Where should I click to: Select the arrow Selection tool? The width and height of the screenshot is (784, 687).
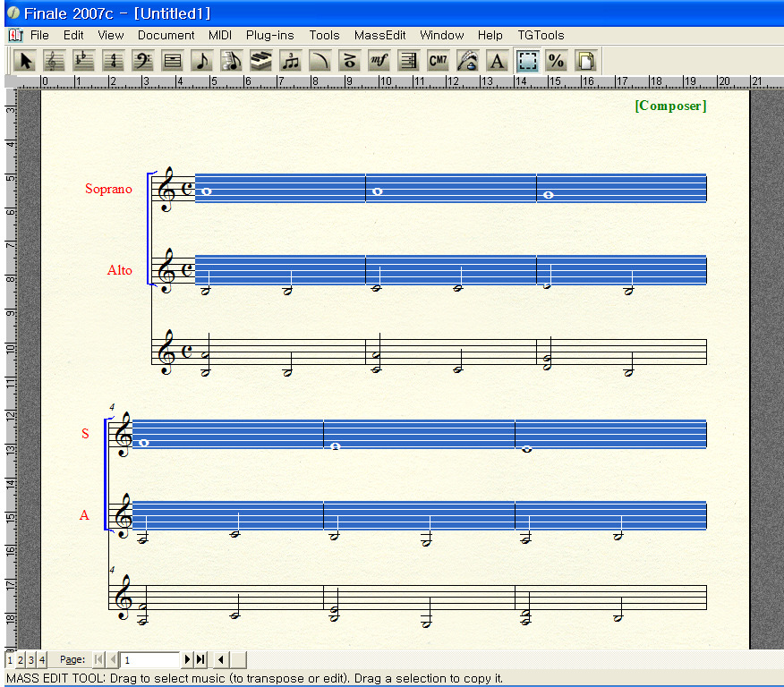26,61
